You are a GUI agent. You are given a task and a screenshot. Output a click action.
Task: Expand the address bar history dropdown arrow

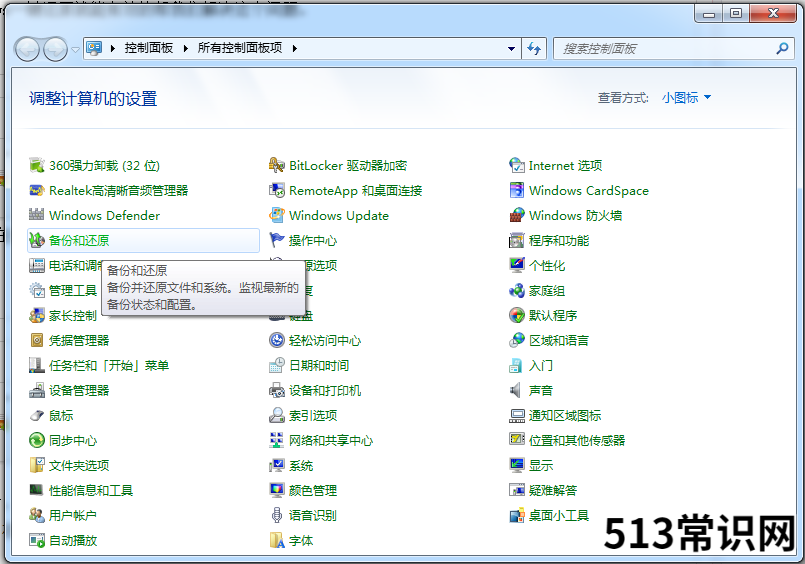click(x=511, y=49)
